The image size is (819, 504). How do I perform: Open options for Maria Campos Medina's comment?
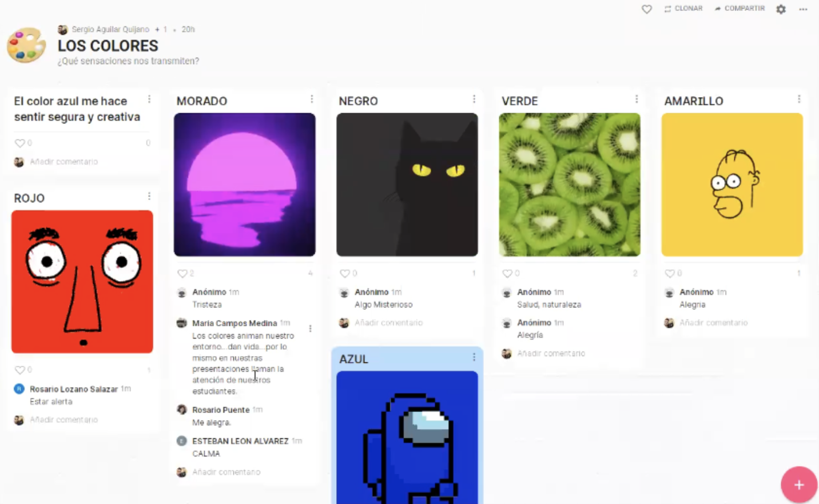point(311,329)
